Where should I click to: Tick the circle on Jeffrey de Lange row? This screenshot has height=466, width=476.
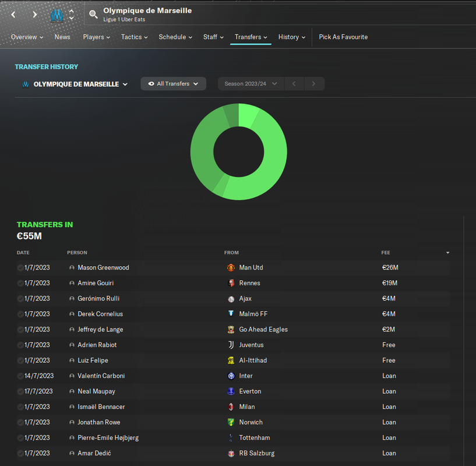20,330
